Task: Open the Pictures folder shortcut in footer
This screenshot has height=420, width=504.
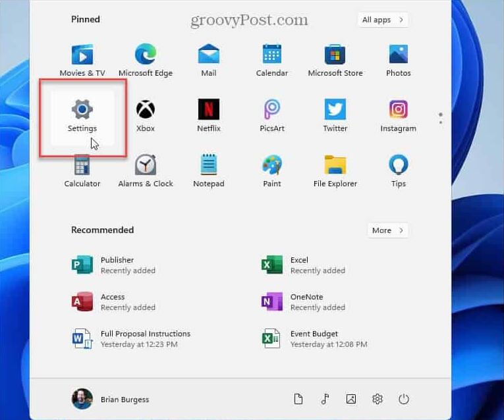Action: pyautogui.click(x=351, y=399)
